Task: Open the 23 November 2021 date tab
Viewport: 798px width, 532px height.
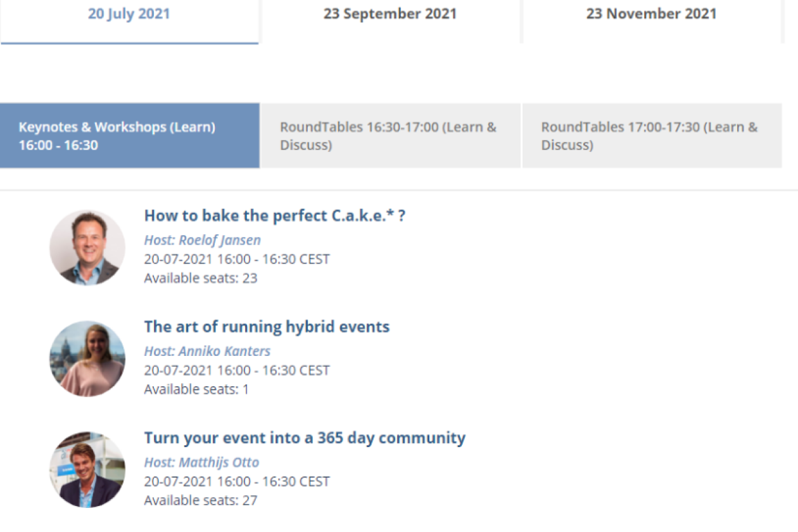Action: point(651,15)
